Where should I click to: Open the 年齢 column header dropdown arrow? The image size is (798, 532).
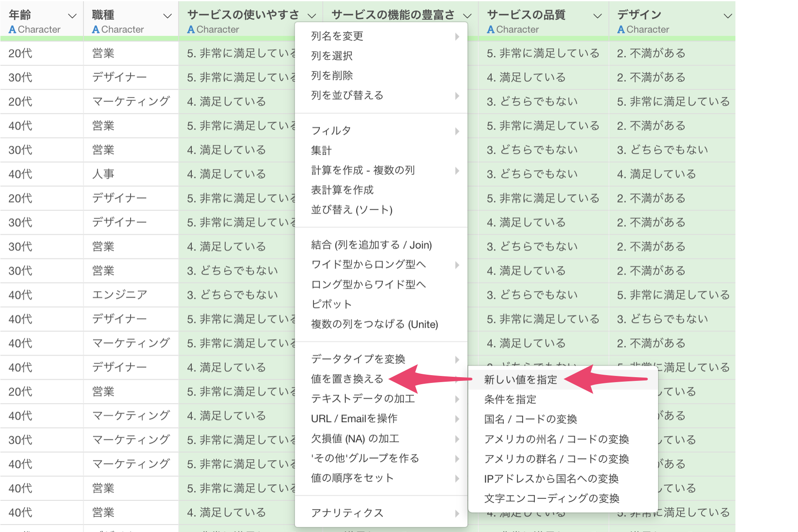tap(72, 16)
